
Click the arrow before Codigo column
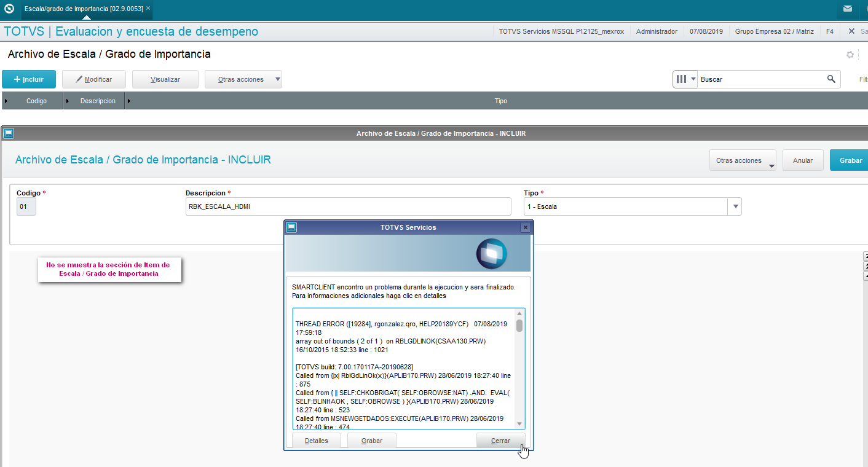pos(6,101)
